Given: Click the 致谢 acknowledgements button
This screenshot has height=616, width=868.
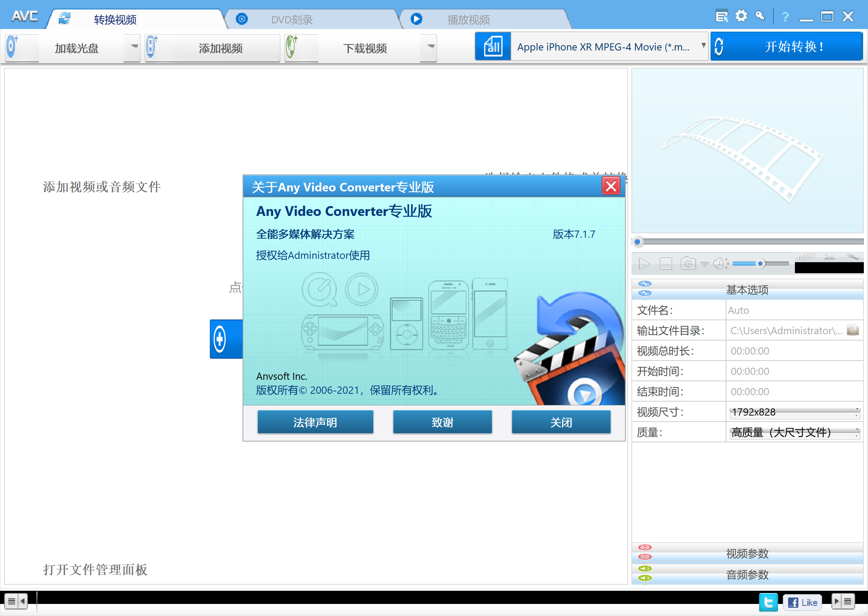Looking at the screenshot, I should tap(443, 422).
